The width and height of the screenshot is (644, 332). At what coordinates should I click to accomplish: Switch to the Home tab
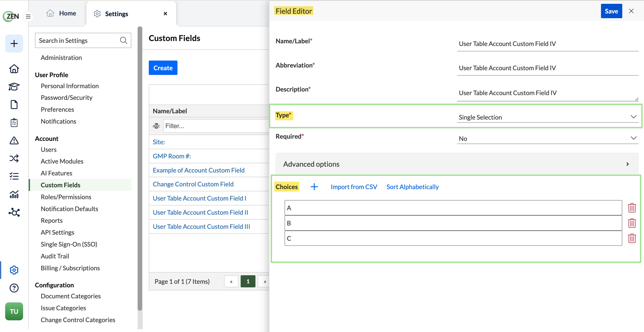(x=61, y=13)
